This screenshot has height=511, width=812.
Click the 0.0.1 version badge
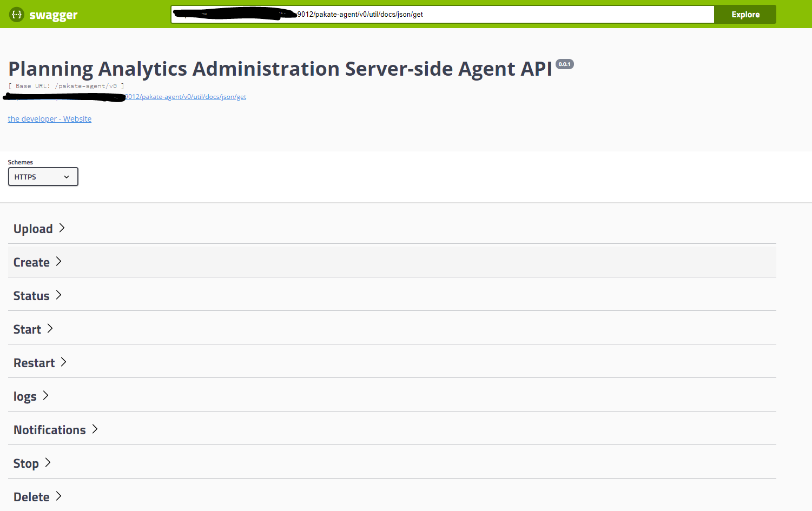[565, 64]
